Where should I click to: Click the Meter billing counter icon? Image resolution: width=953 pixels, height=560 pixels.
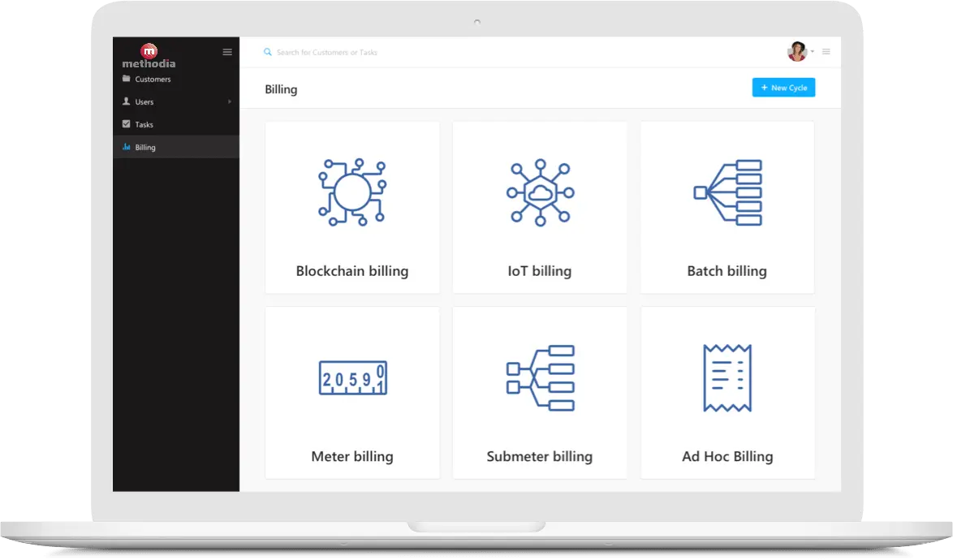click(x=352, y=377)
